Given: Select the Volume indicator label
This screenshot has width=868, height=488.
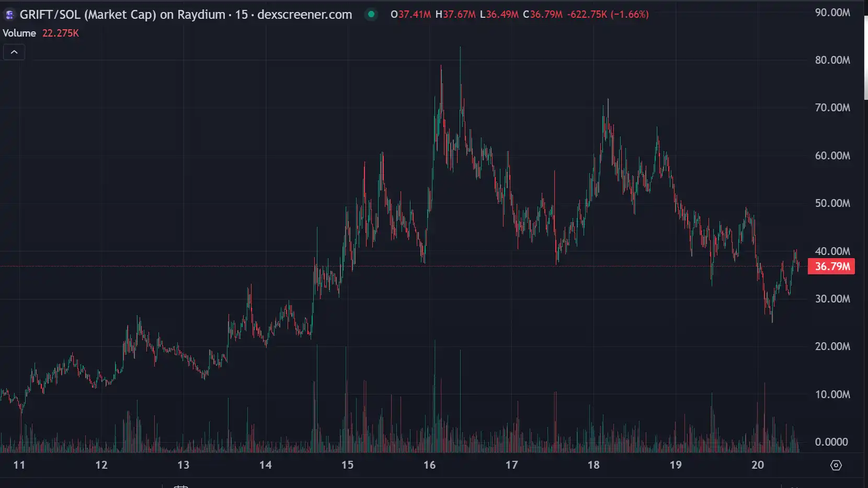Looking at the screenshot, I should point(19,33).
